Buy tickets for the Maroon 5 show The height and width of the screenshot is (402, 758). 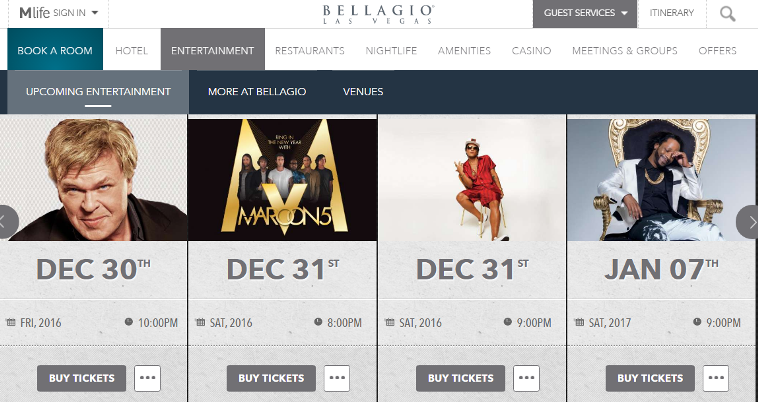click(x=271, y=378)
